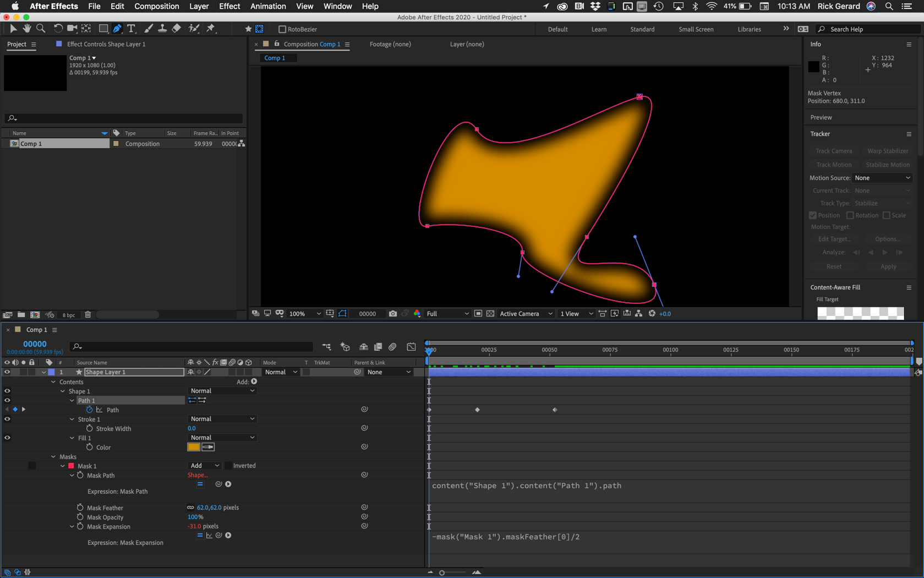This screenshot has height=578, width=924.
Task: Toggle Inverted checkbox for Mask 1
Action: [x=228, y=466]
